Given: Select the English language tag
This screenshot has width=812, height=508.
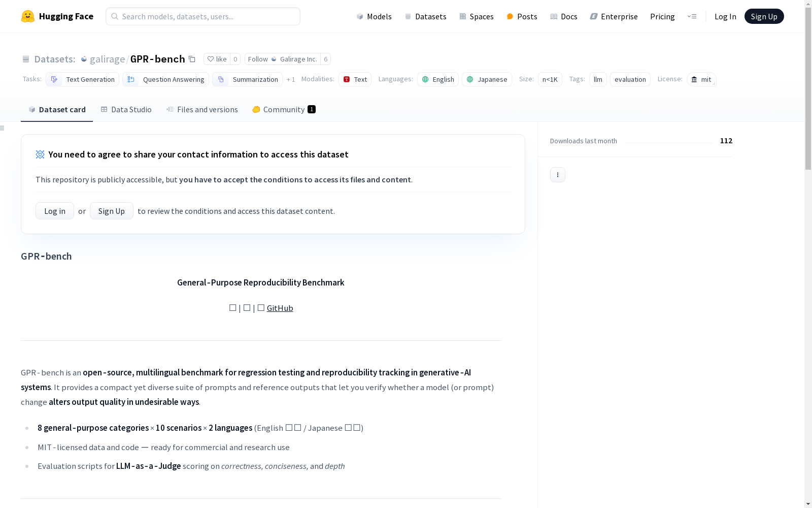Looking at the screenshot, I should tap(438, 79).
